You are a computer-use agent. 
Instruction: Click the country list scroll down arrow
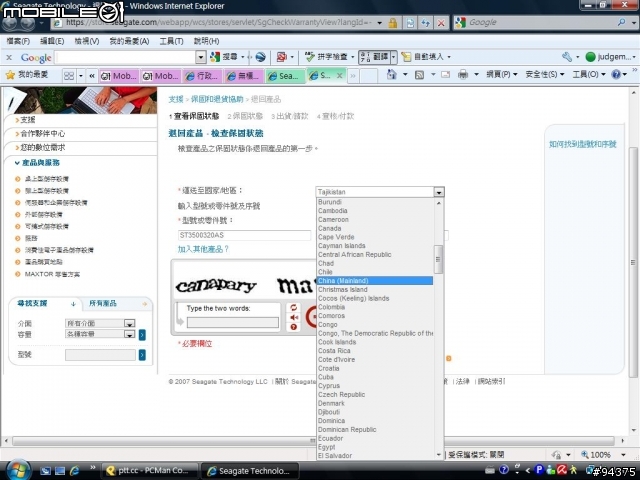[439, 454]
